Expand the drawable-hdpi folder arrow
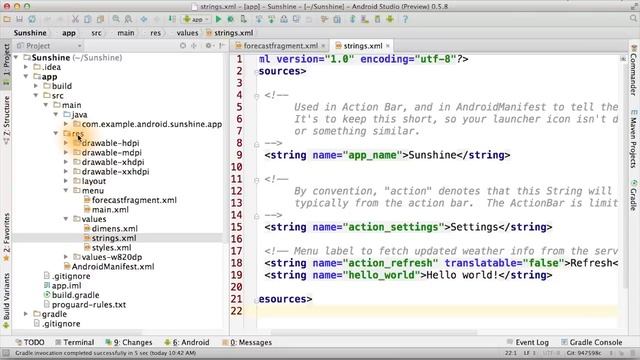The height and width of the screenshot is (360, 640). [66, 143]
